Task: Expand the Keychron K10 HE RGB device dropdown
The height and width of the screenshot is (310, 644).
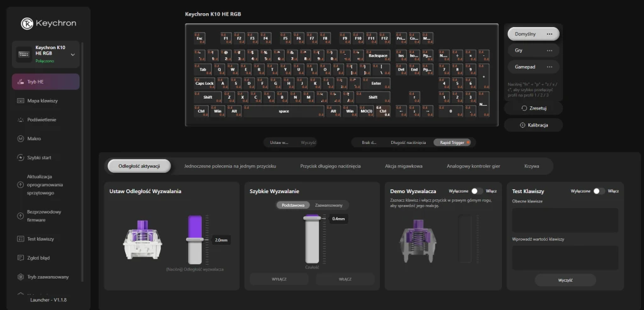Action: tap(72, 55)
